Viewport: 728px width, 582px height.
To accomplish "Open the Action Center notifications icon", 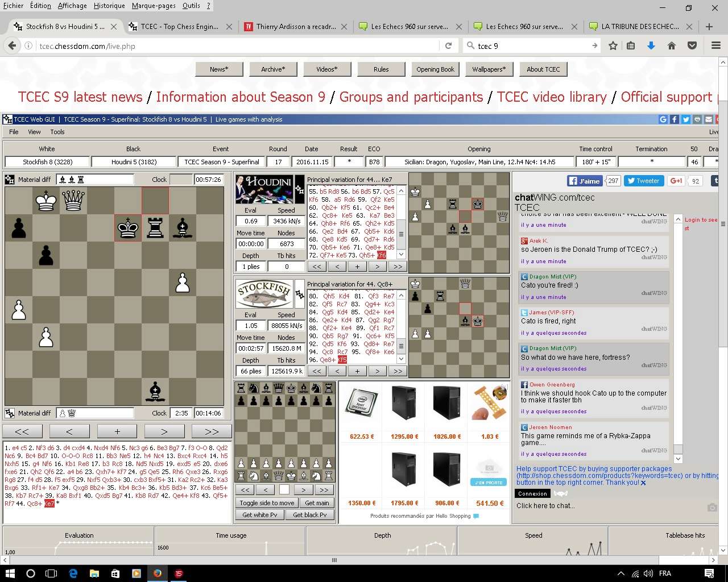I will [x=709, y=573].
